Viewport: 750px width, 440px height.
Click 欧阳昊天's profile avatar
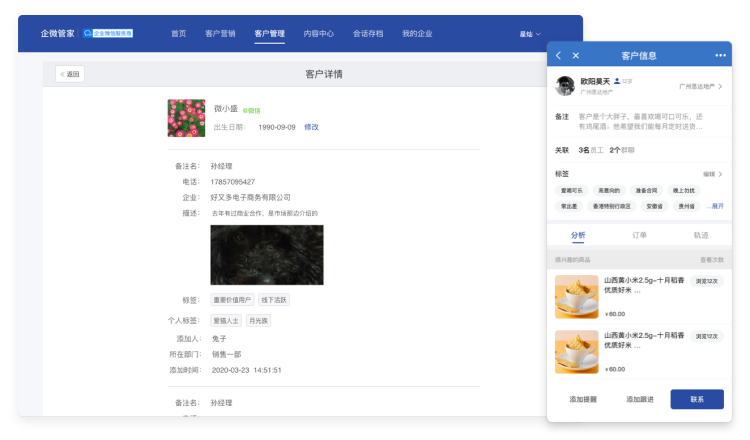[x=565, y=86]
